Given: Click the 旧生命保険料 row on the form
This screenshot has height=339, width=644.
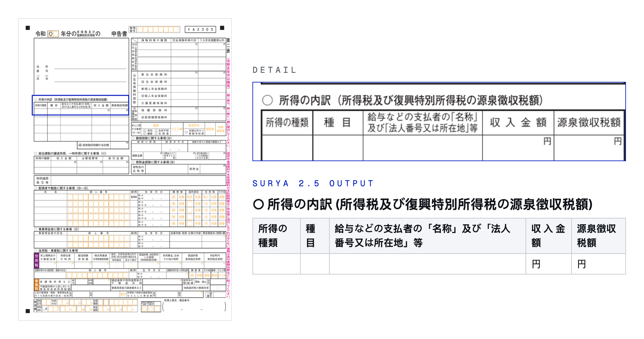Looking at the screenshot, I should pos(182,82).
